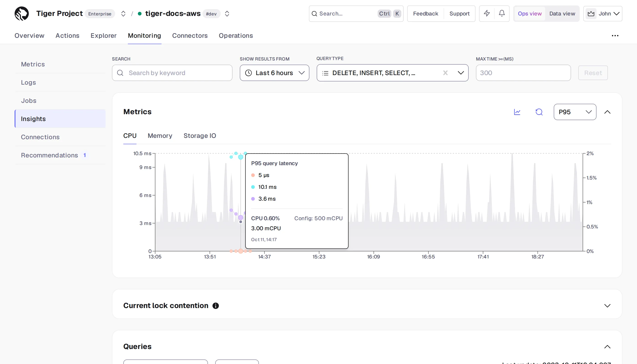Click the Tiger logo icon
637x364 pixels.
pyautogui.click(x=22, y=13)
